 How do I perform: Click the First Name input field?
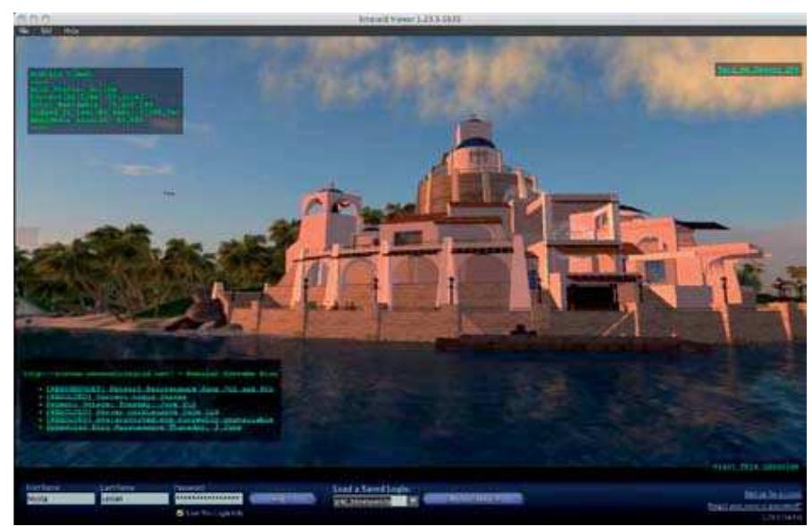pyautogui.click(x=60, y=498)
